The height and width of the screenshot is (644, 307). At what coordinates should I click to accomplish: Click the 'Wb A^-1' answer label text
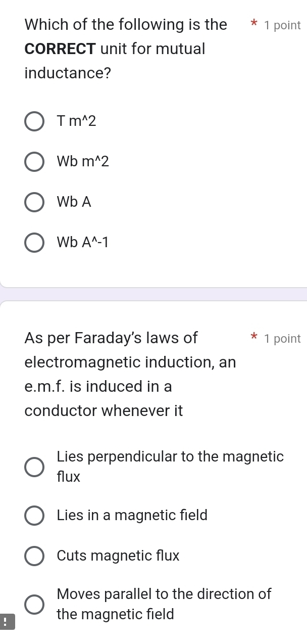pos(82,243)
